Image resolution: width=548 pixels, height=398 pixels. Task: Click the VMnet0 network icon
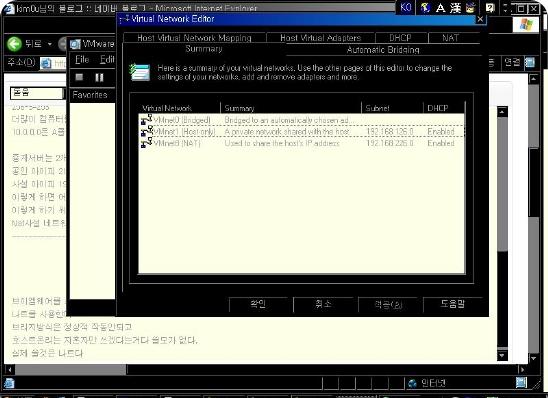[x=146, y=120]
